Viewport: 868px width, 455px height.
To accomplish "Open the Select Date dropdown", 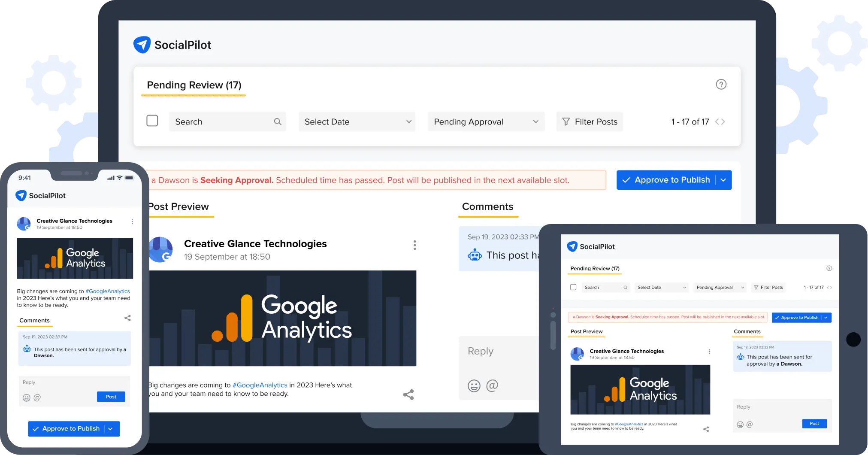I will click(x=357, y=121).
